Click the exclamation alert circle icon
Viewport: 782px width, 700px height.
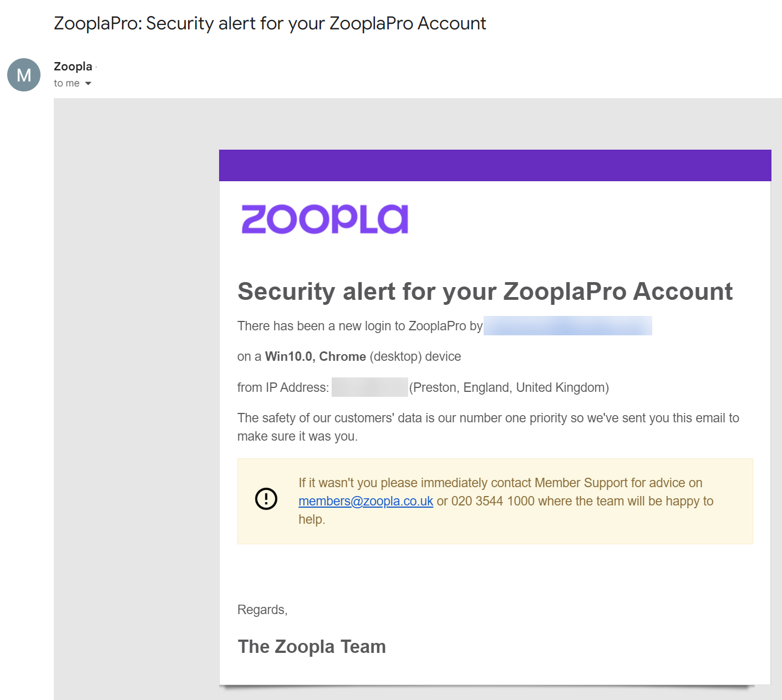266,499
